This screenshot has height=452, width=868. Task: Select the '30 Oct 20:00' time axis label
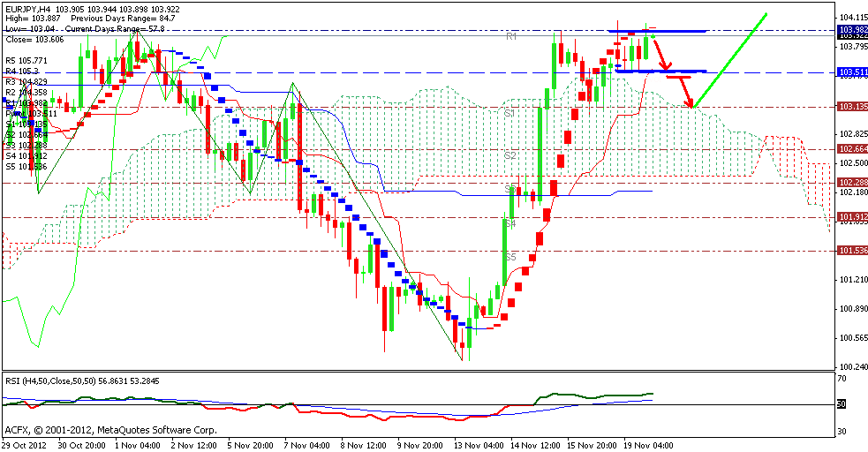81,445
